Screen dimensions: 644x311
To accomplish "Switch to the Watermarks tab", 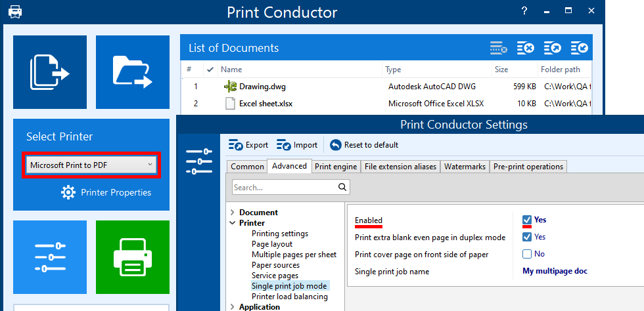I will pos(465,167).
